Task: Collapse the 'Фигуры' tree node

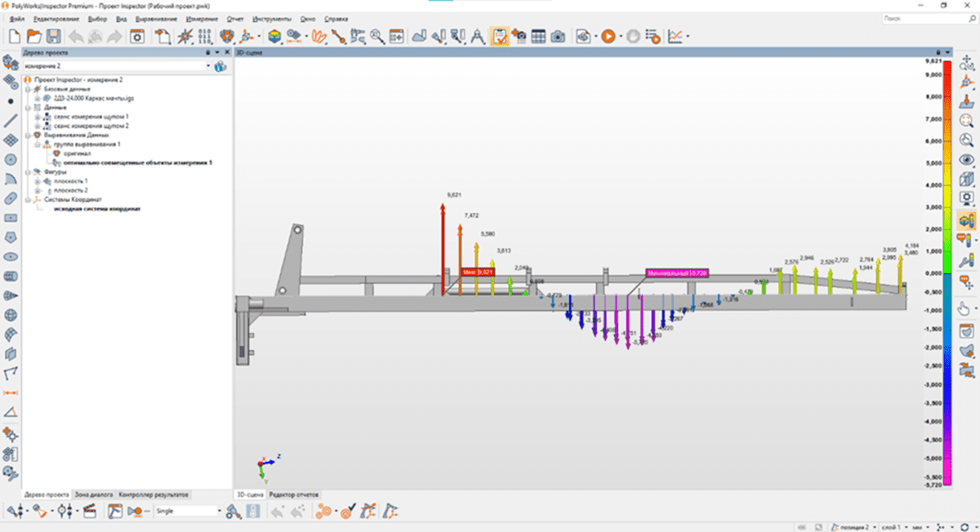Action: click(x=27, y=173)
